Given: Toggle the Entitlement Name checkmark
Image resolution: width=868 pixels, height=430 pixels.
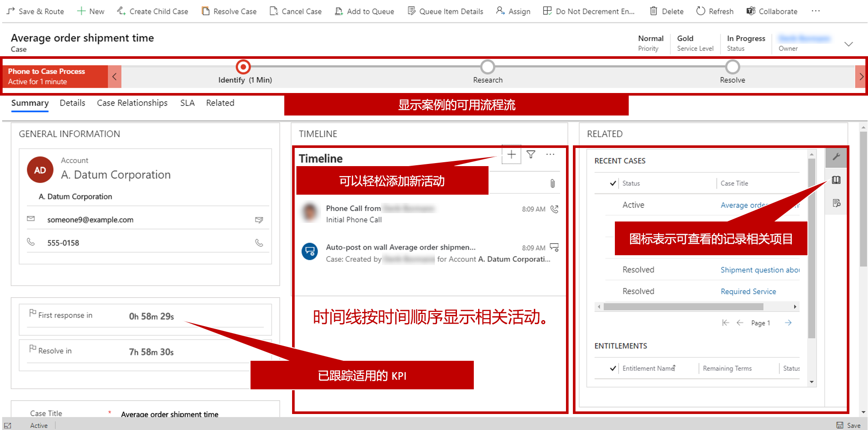Looking at the screenshot, I should [x=612, y=368].
